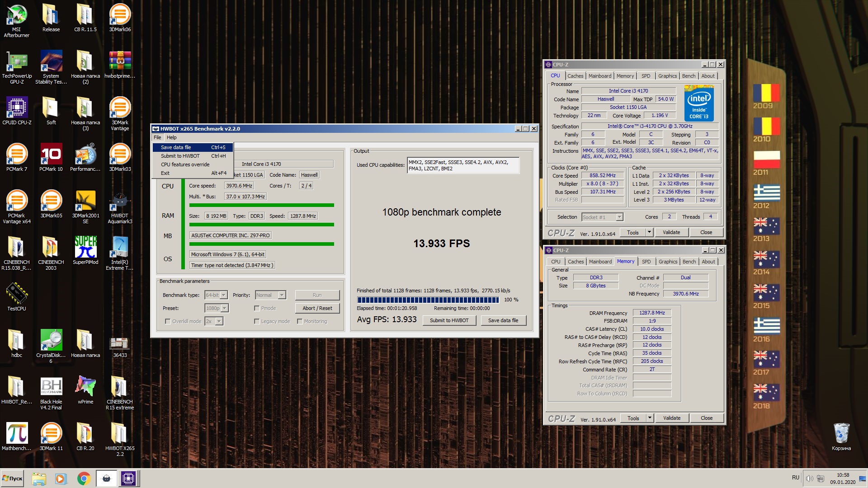
Task: Open CINEBENCH R15 extreme desktop icon
Action: tap(120, 393)
